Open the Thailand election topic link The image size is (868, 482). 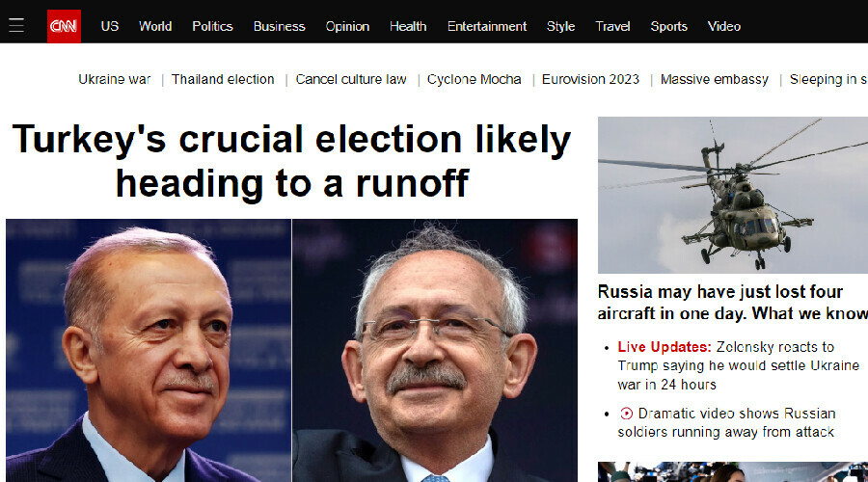(223, 79)
